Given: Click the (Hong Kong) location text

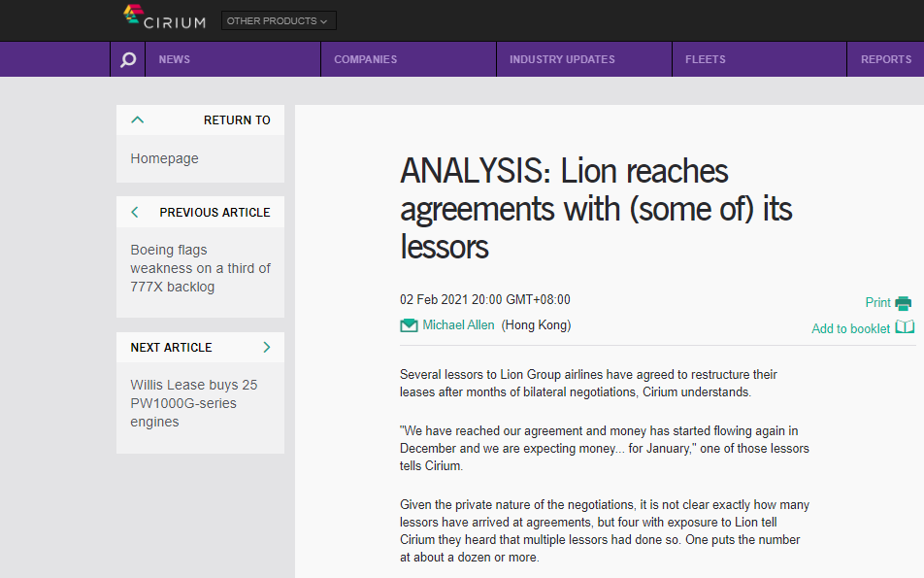Looking at the screenshot, I should click(x=536, y=325).
